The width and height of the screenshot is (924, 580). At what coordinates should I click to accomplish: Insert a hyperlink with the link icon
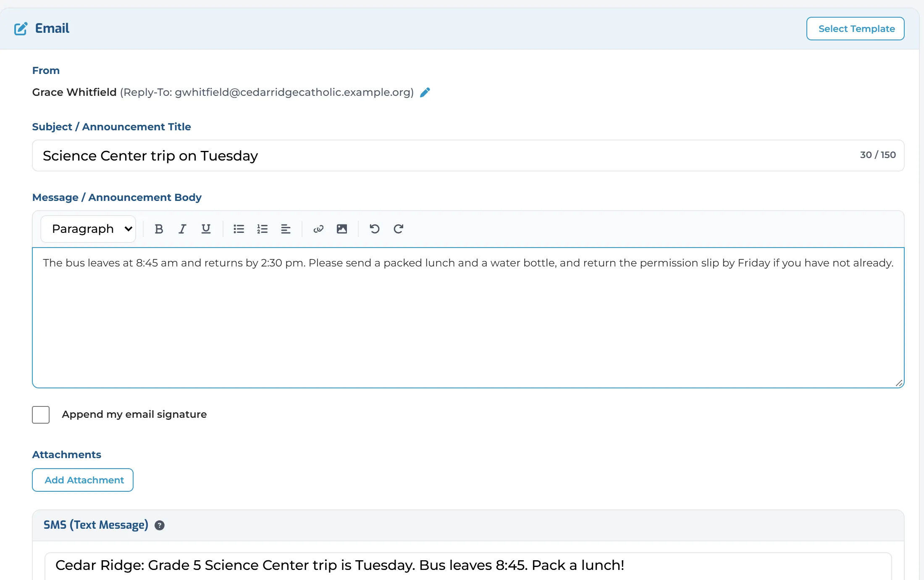[318, 229]
